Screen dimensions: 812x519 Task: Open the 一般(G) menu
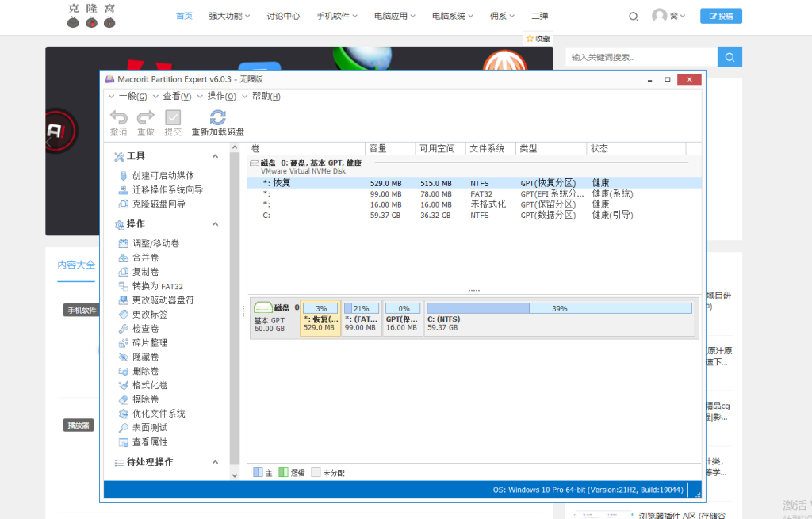coord(128,96)
